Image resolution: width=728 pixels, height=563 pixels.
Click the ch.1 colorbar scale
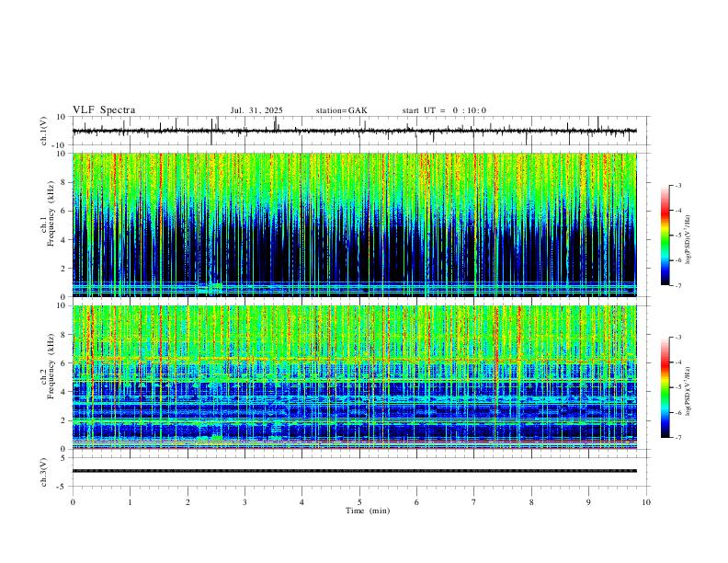pos(665,236)
